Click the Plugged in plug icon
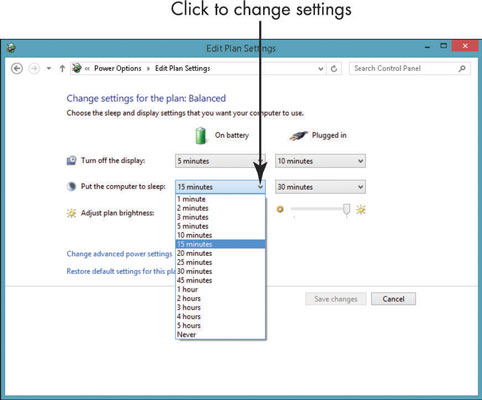 [x=298, y=136]
